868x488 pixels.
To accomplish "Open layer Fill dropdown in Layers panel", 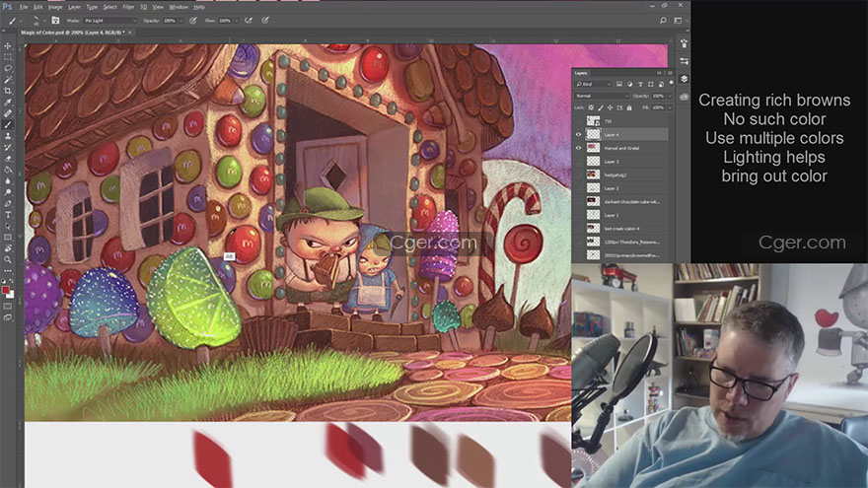I will [670, 107].
